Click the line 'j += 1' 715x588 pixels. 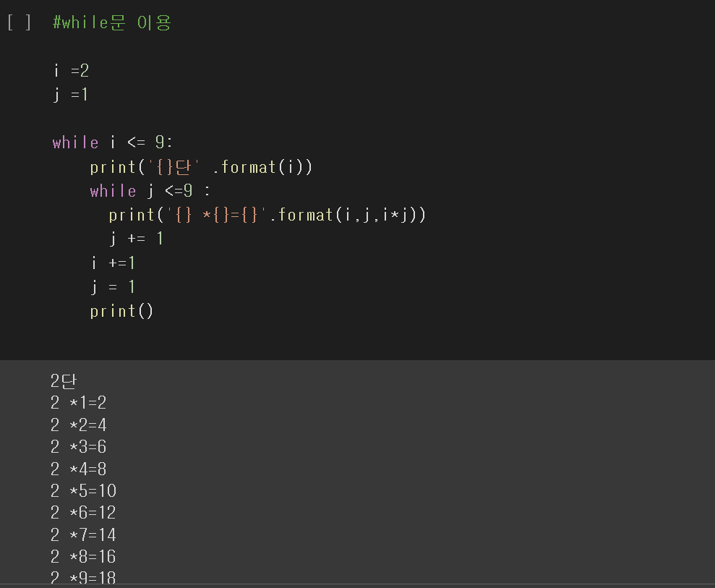coord(136,239)
